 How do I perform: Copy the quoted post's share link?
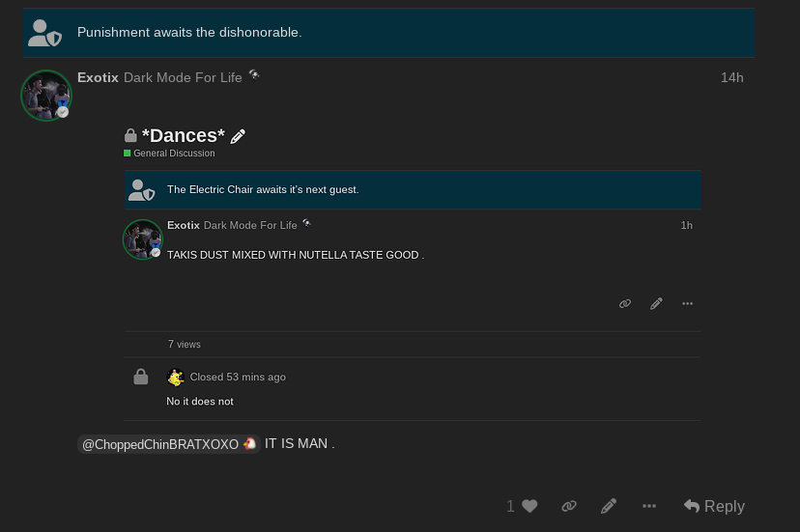click(625, 303)
